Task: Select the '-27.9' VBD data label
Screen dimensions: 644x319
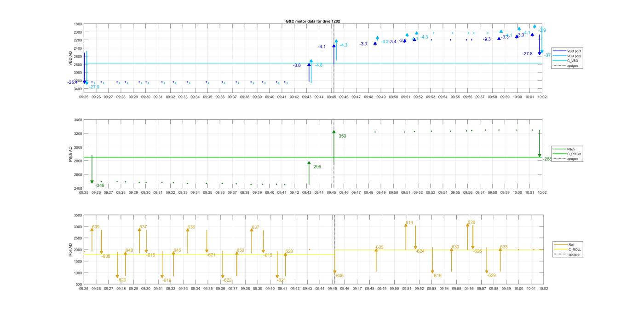Action: click(x=94, y=87)
